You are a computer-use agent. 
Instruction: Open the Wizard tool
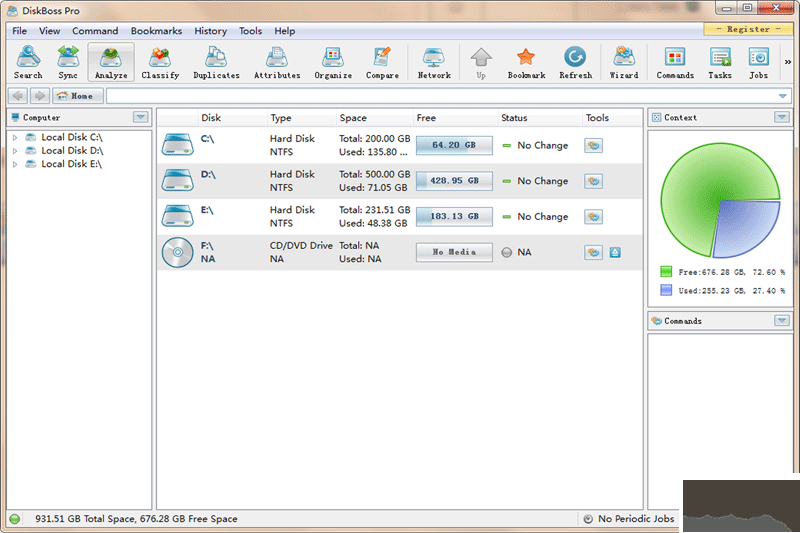tap(624, 62)
